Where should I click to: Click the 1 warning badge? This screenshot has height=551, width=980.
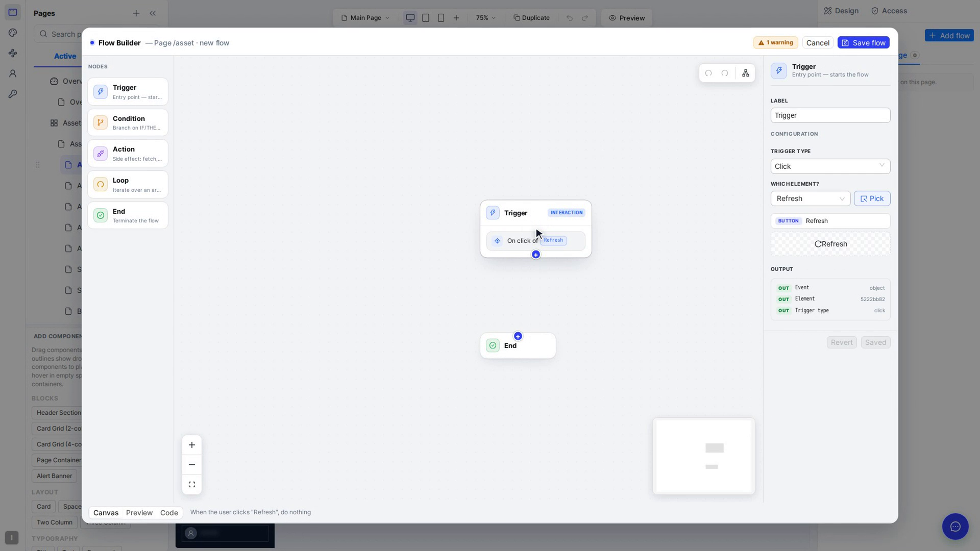pyautogui.click(x=775, y=43)
